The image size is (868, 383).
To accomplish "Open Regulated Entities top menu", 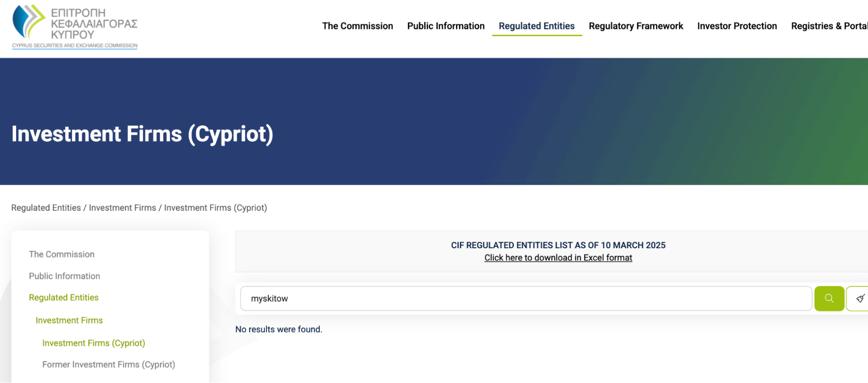I will (x=536, y=26).
